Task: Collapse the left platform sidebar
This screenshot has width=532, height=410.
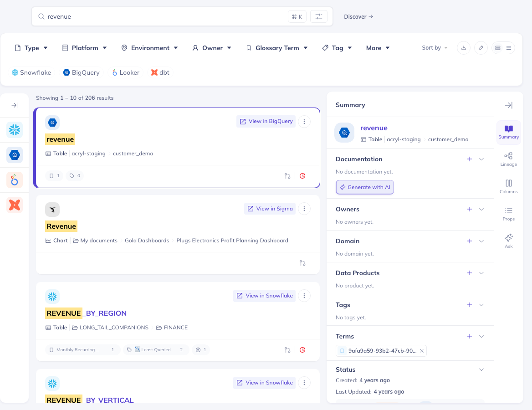Action: pyautogui.click(x=14, y=105)
